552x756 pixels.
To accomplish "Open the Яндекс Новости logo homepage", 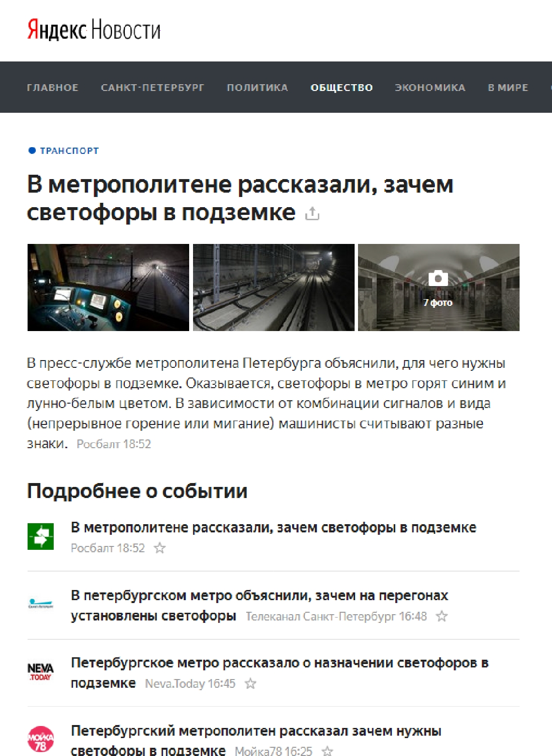I will pos(94,30).
